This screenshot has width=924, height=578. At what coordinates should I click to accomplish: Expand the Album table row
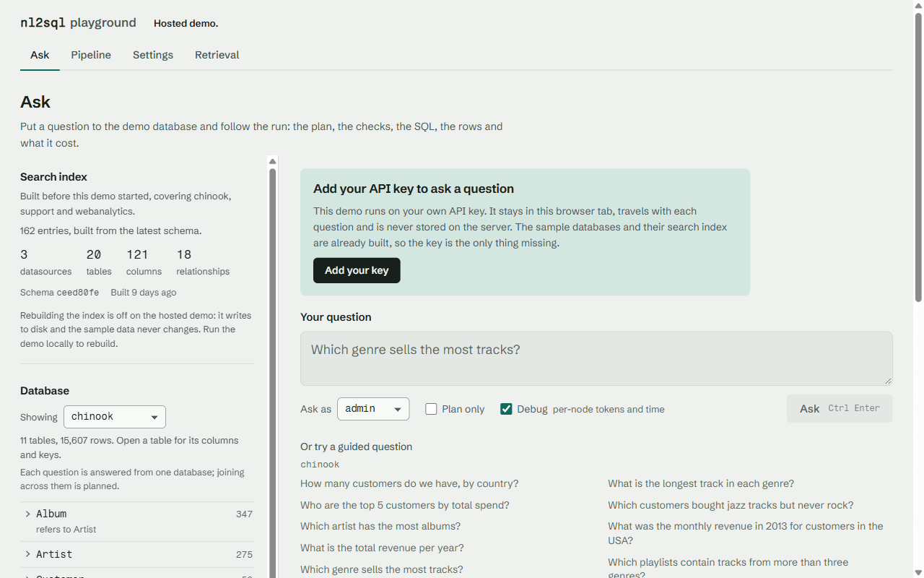pyautogui.click(x=137, y=521)
